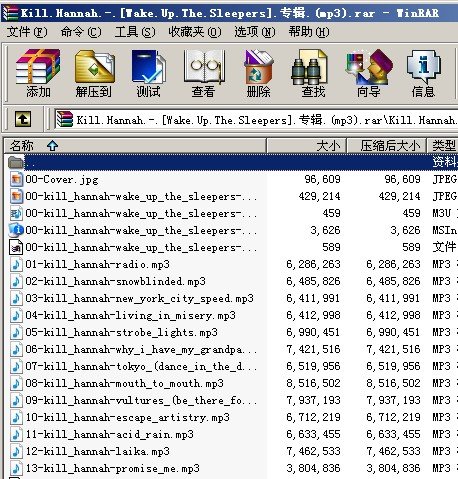
Task: Click packed size 3,804,836
Action: coord(393,468)
